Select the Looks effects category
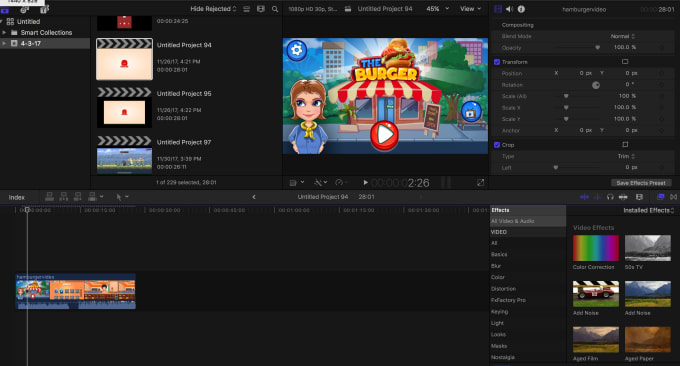This screenshot has height=366, width=680. (498, 335)
